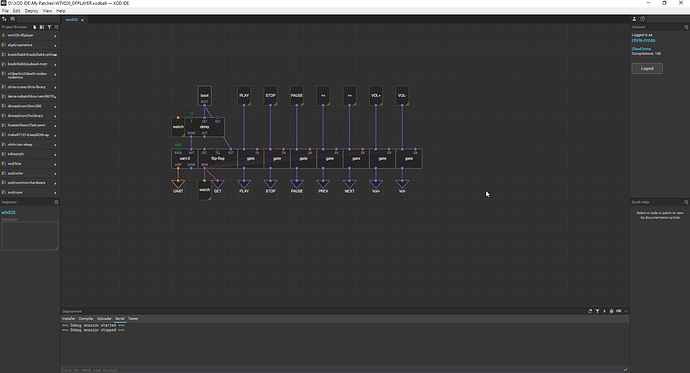
Task: Click the filter icon in Project Browser
Action: [x=49, y=27]
